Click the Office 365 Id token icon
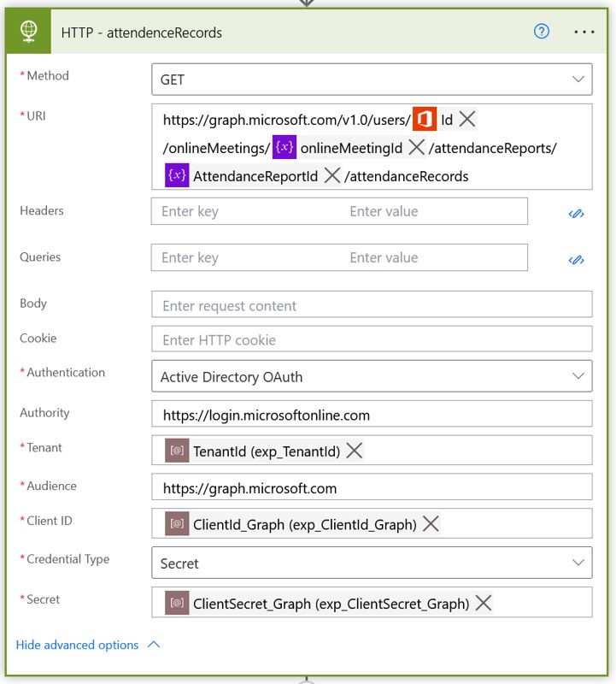616x684 pixels. pyautogui.click(x=424, y=119)
